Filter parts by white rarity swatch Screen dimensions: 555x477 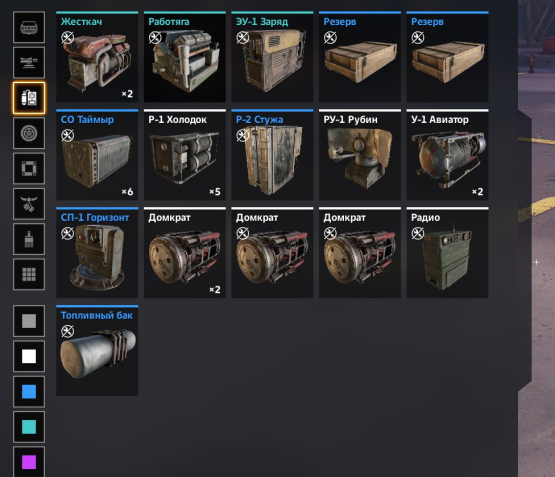29,356
